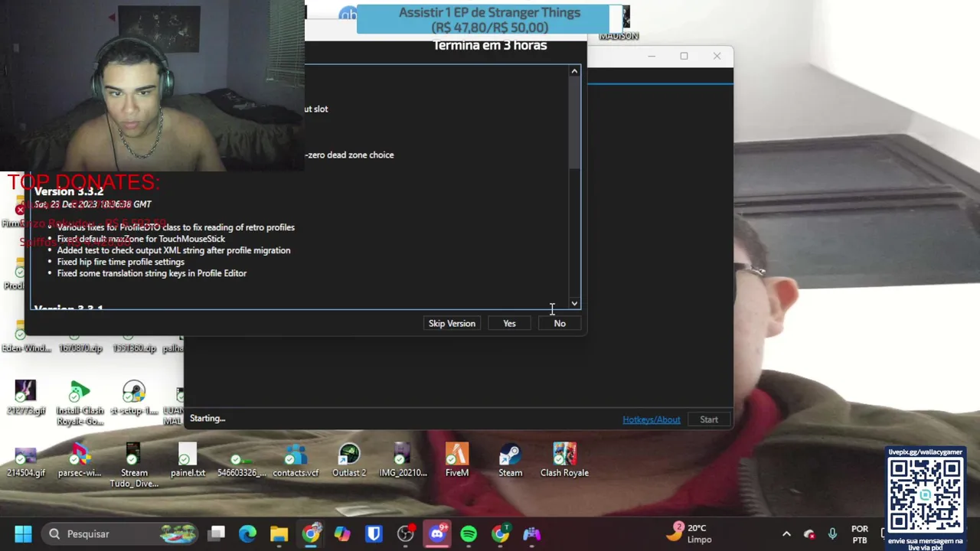Screen dimensions: 980x551
Task: Open the FiveM desktop shortcut
Action: pos(457,460)
